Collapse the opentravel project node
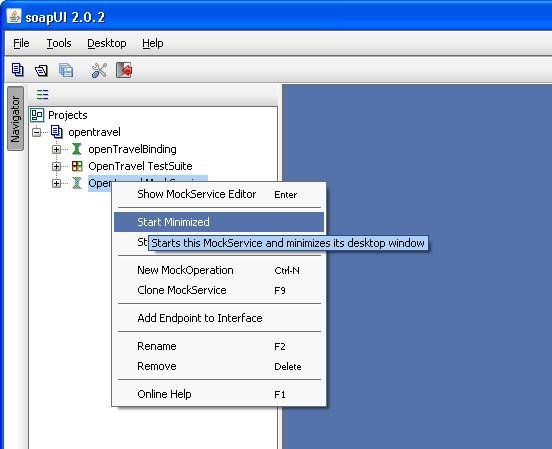 36,132
